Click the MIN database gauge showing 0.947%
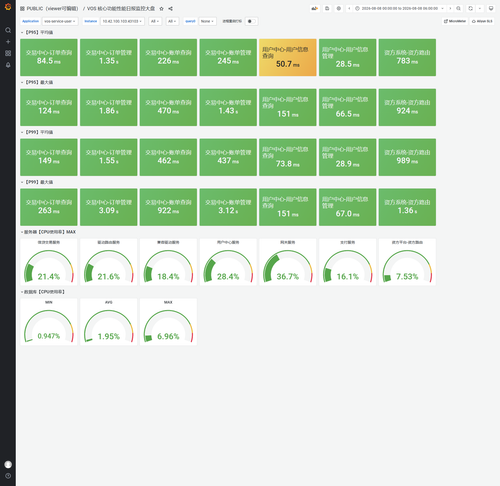This screenshot has height=486, width=500. pos(49,322)
